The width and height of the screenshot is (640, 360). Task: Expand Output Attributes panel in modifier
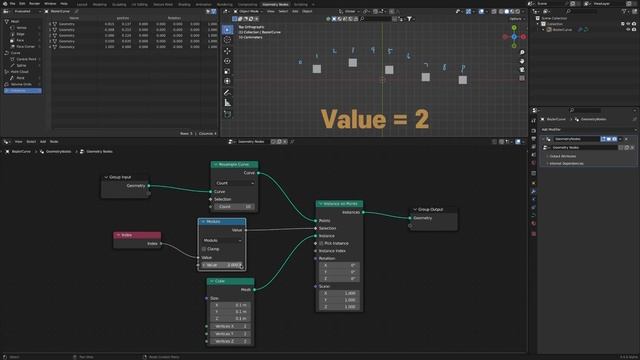pyautogui.click(x=562, y=156)
